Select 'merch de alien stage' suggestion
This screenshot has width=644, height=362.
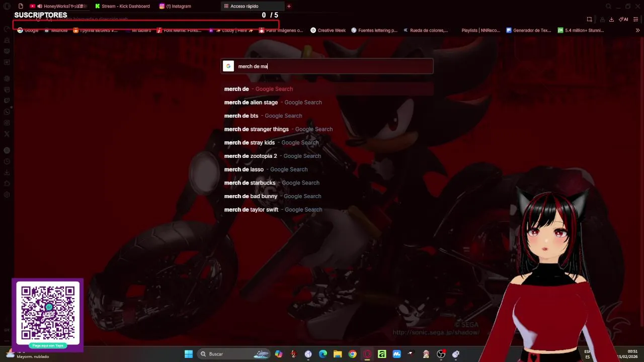(x=327, y=102)
